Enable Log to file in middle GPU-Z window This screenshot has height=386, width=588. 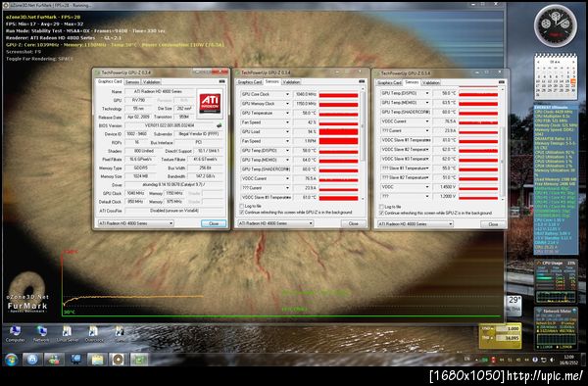[241, 206]
